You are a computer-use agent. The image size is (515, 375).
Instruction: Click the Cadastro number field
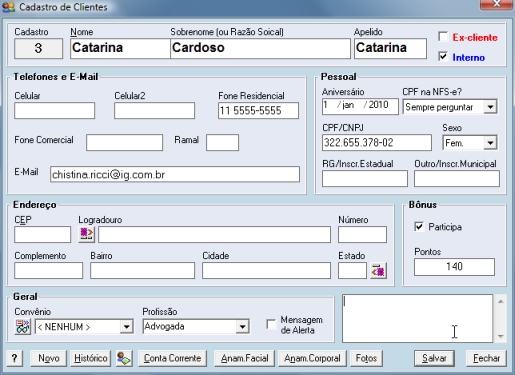click(x=38, y=48)
